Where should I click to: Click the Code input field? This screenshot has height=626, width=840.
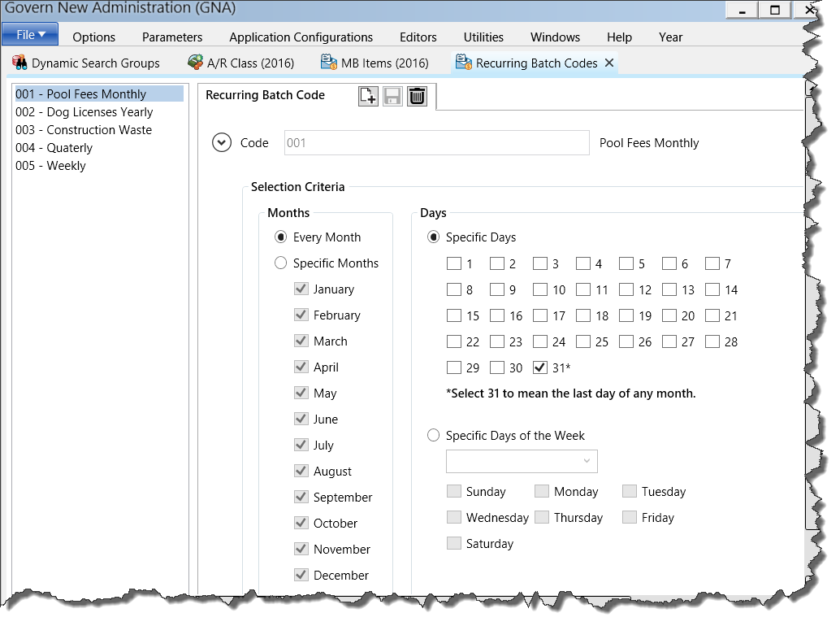click(436, 143)
